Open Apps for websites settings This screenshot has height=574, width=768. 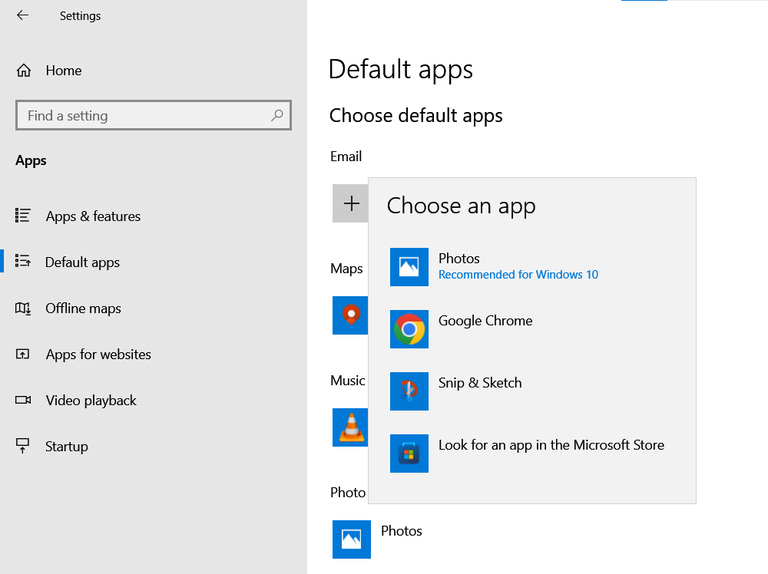(x=98, y=354)
